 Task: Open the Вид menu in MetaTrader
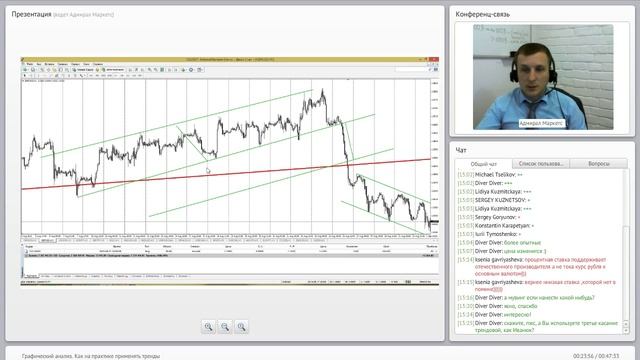pos(39,64)
